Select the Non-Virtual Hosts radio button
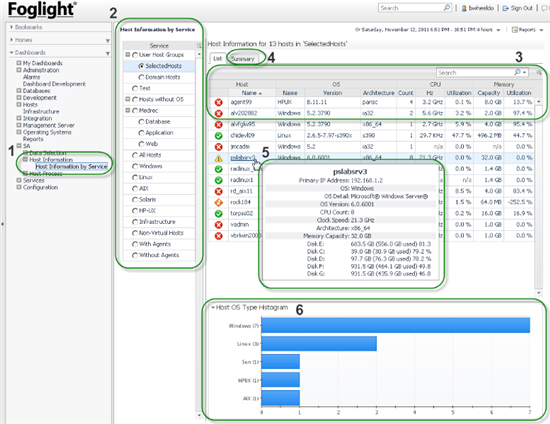 (135, 233)
